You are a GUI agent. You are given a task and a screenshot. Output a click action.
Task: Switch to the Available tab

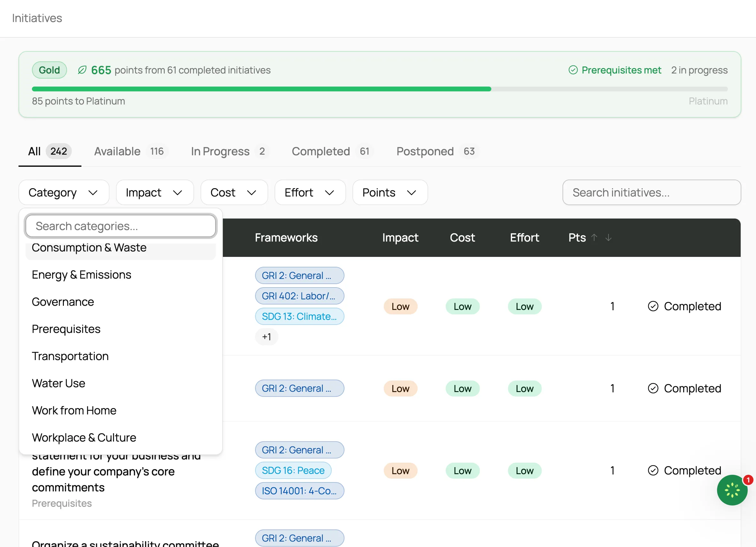click(131, 151)
